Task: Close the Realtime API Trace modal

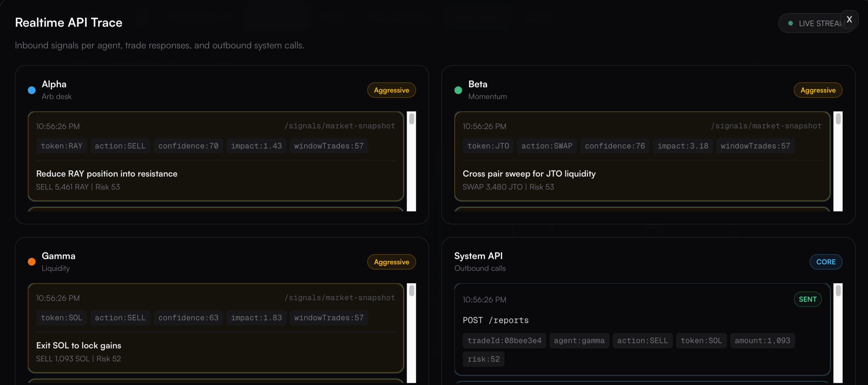Action: (x=849, y=19)
